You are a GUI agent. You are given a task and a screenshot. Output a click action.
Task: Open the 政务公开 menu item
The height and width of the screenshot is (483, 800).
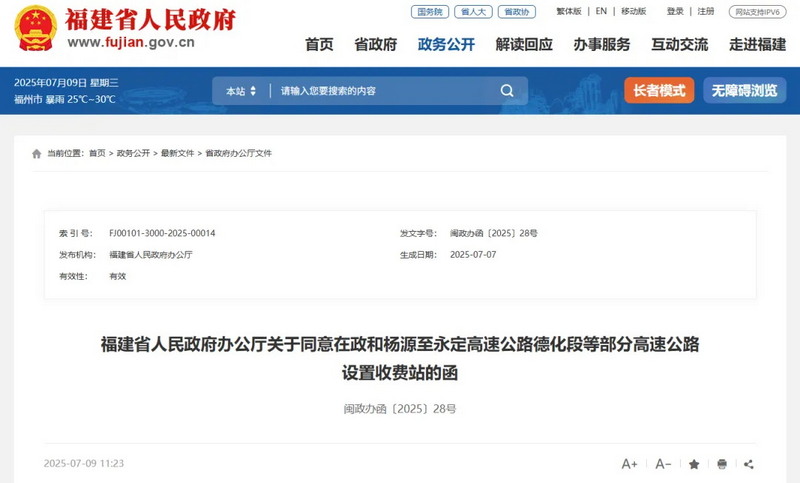tap(446, 45)
